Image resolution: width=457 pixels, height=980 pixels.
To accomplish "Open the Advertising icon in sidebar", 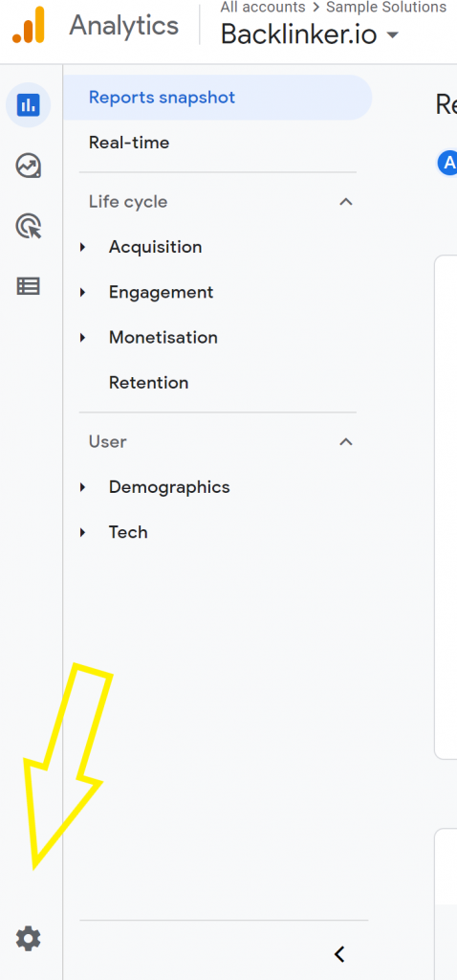I will (28, 226).
